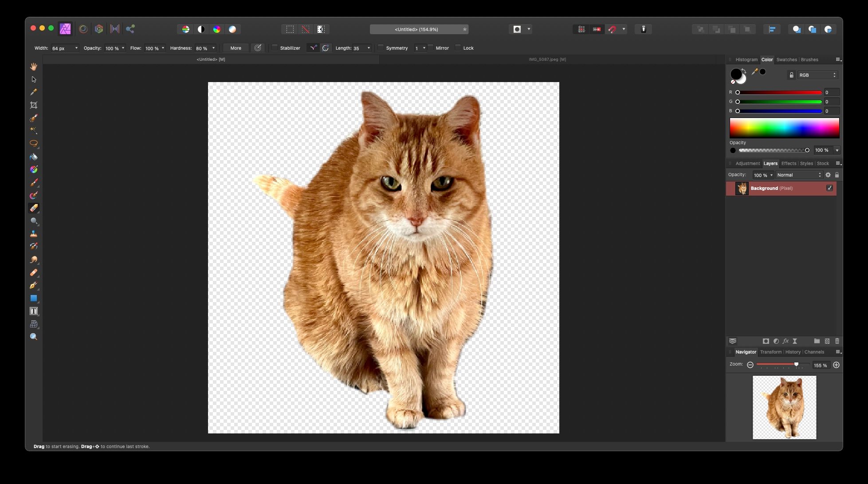Image resolution: width=868 pixels, height=484 pixels.
Task: Click the Select All marquee icon
Action: click(290, 29)
